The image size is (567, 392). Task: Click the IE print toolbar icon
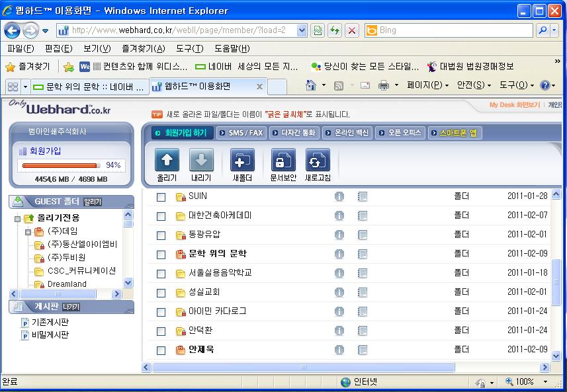tap(383, 86)
